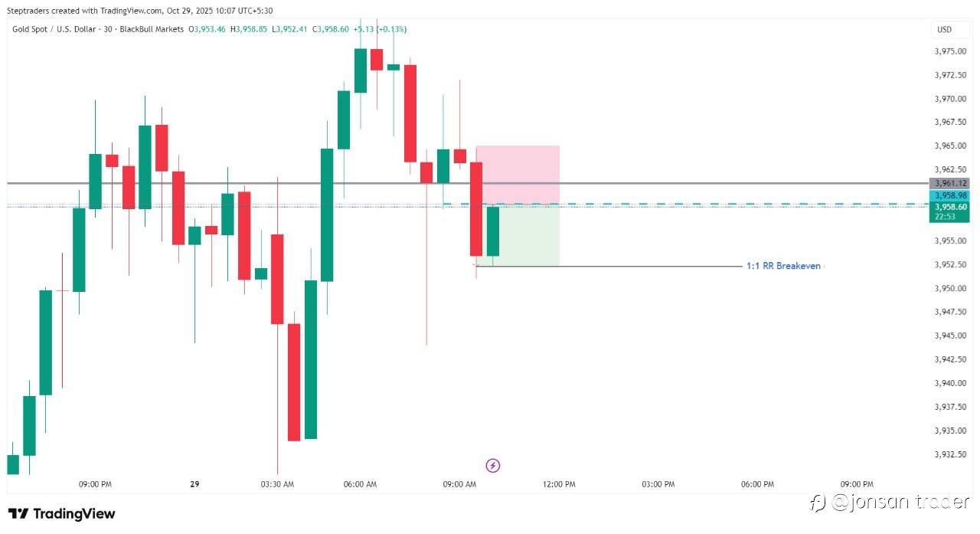
Task: Click the cyan 3,958.98 price label
Action: 949,196
